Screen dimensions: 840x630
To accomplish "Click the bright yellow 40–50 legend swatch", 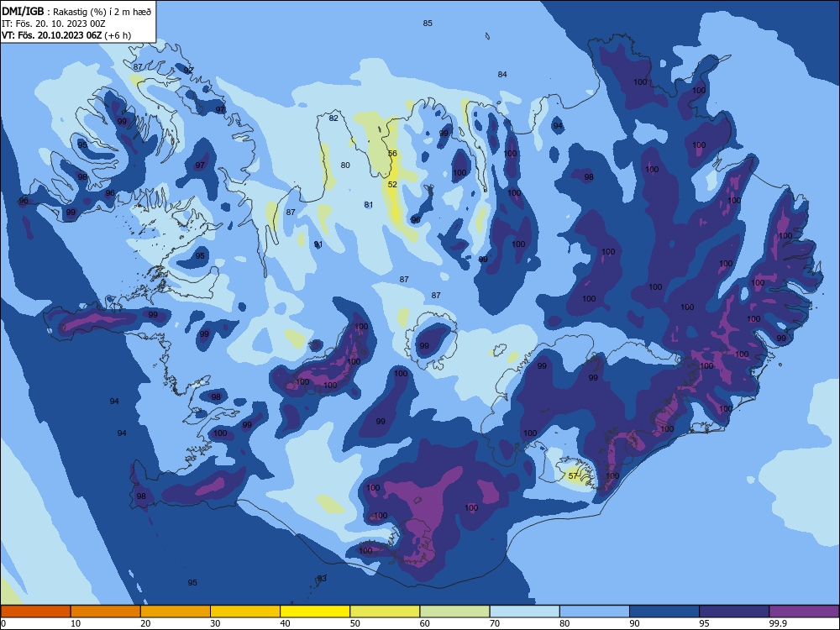I will [315, 612].
